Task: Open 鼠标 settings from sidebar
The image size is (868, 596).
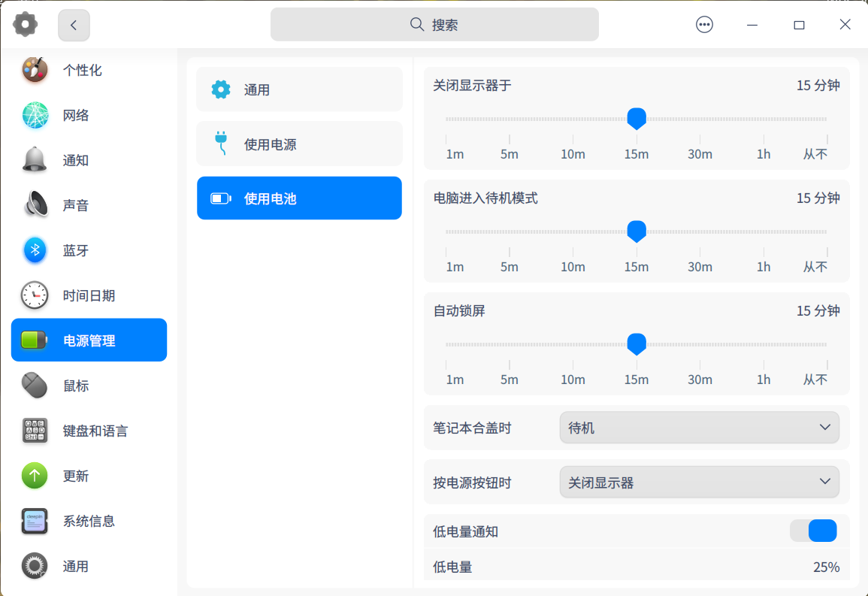Action: point(89,385)
